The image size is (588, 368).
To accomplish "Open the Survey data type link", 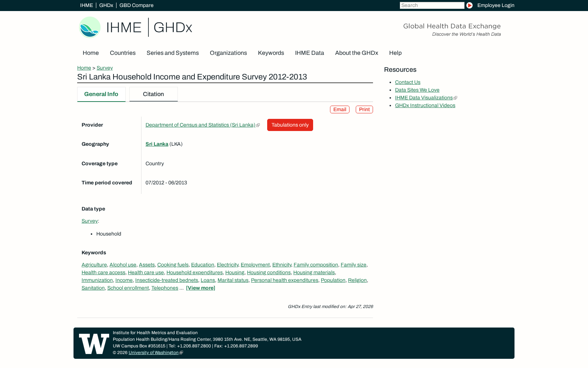I will [x=90, y=221].
